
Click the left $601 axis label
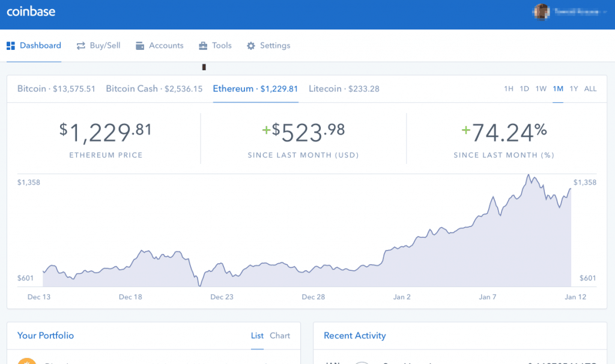click(25, 278)
